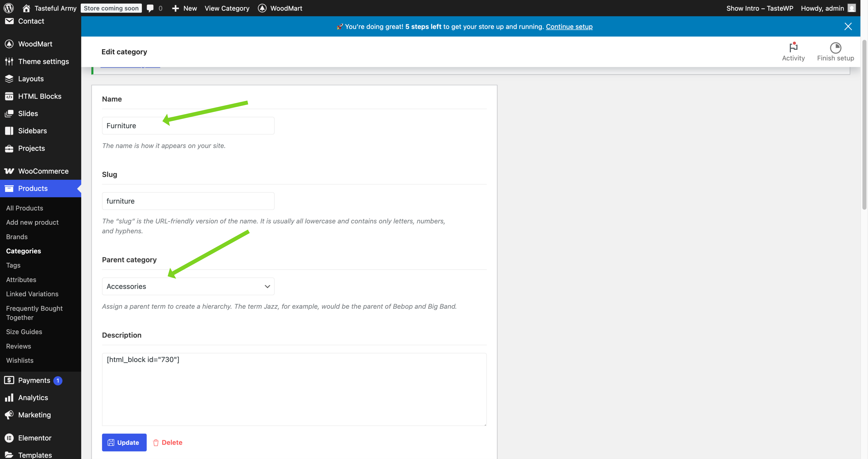The height and width of the screenshot is (459, 868).
Task: Click the WordPress logo icon
Action: [9, 8]
